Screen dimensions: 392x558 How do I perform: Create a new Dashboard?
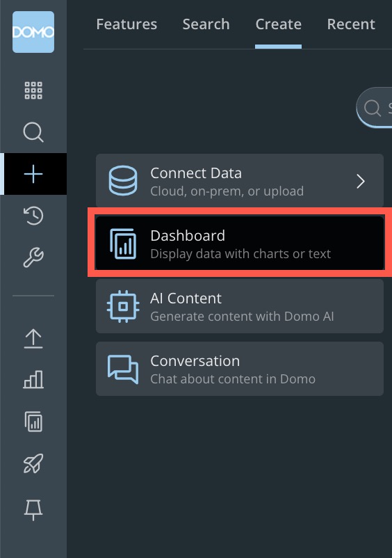click(x=240, y=244)
